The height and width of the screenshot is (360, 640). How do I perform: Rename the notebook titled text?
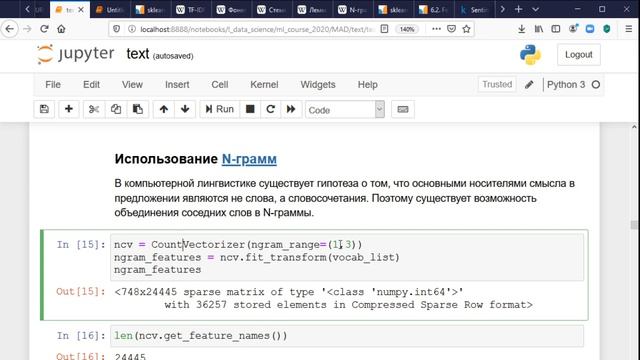tap(138, 54)
